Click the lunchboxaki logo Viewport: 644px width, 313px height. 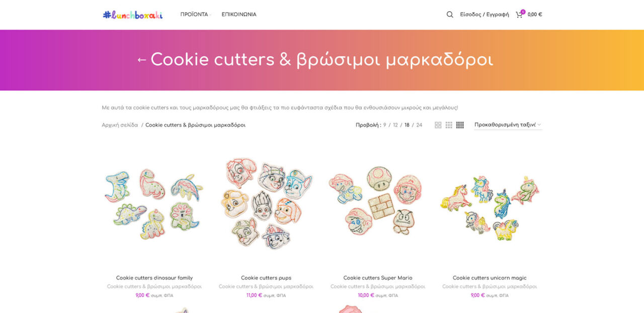point(133,15)
